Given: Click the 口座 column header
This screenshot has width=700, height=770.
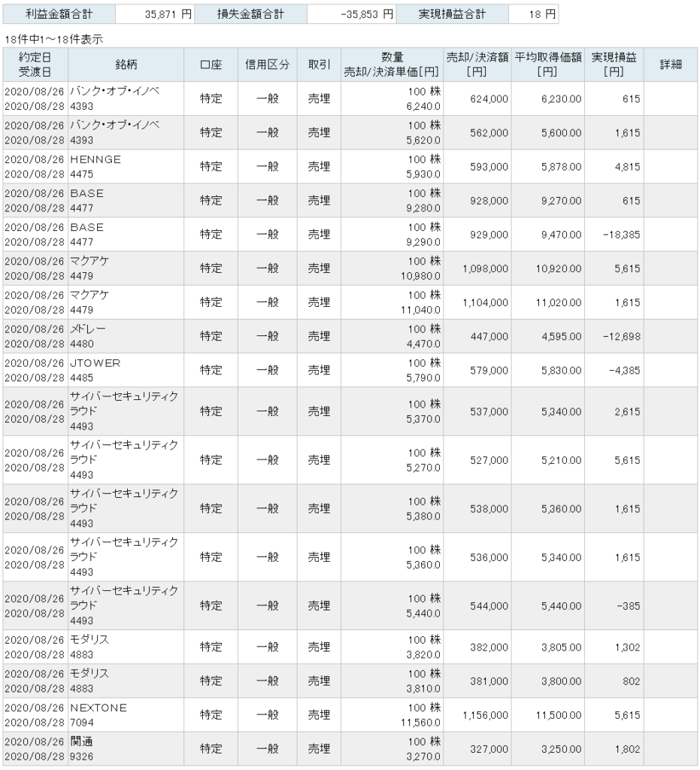Looking at the screenshot, I should coord(211,65).
